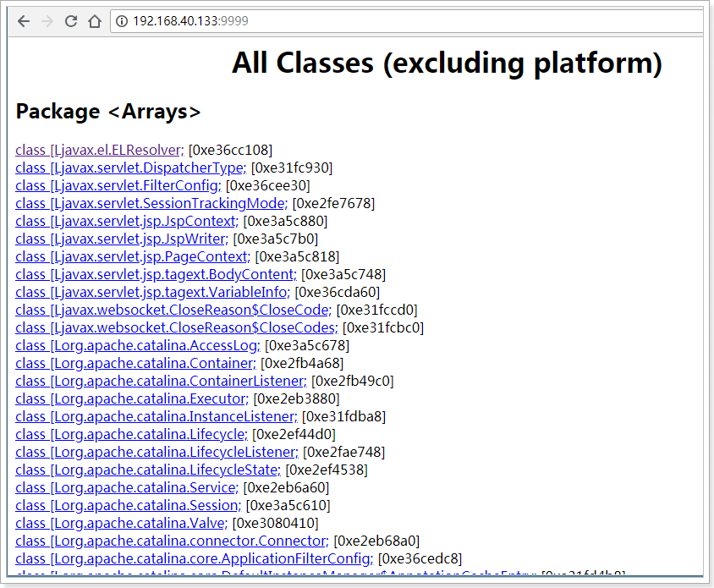Click address text [0xe3a5c7b0]
This screenshot has height=588, width=714.
tap(276, 239)
